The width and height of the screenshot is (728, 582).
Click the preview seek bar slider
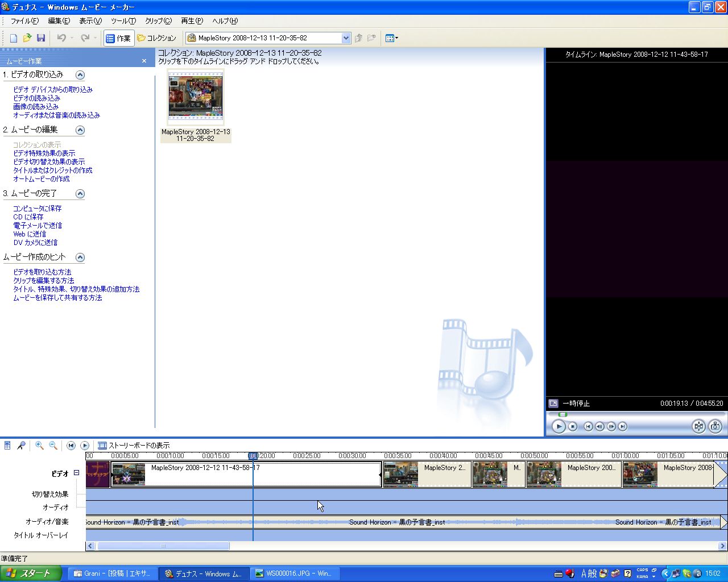562,414
